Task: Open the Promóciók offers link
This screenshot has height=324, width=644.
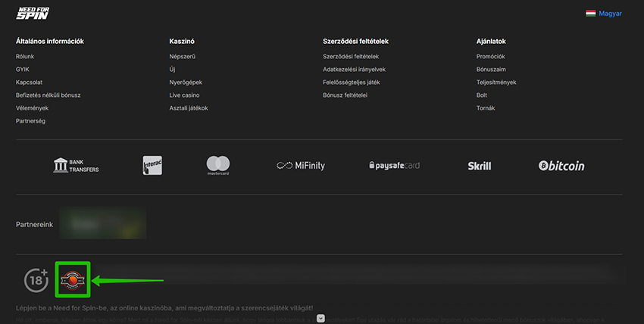Action: click(x=490, y=56)
